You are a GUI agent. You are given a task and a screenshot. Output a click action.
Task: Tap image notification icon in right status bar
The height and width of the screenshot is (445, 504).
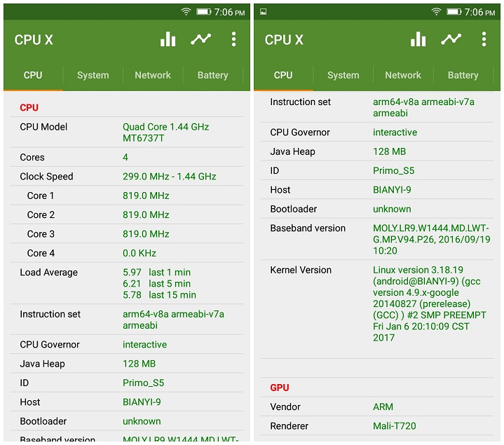pos(264,12)
